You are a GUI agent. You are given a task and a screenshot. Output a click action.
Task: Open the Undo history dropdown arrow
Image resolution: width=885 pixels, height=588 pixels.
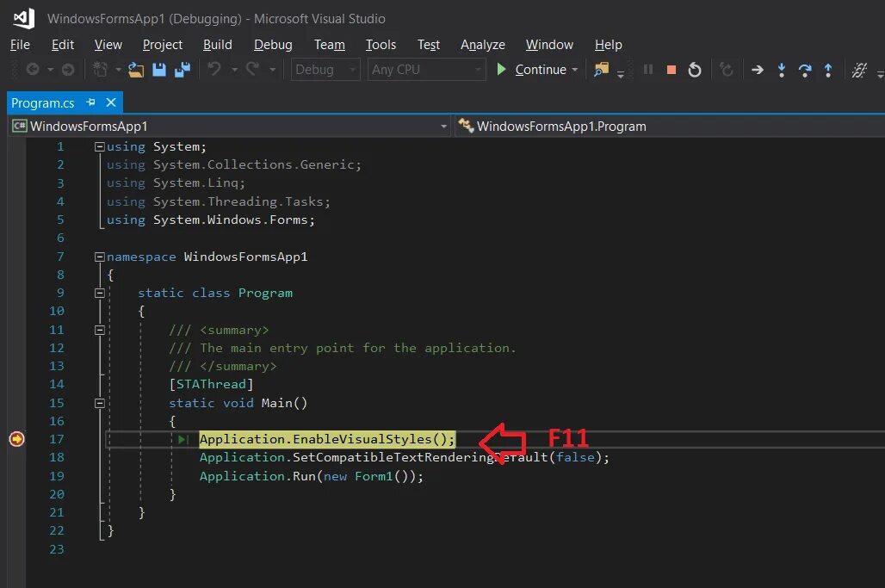point(234,70)
